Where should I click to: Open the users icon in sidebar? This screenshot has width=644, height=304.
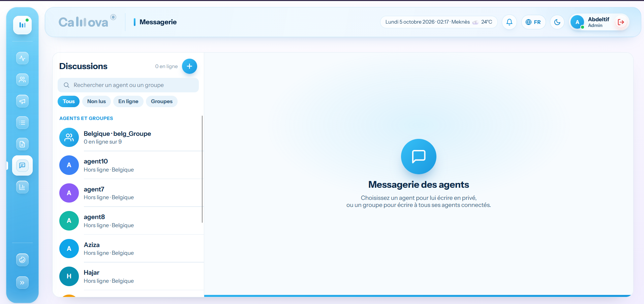click(22, 80)
